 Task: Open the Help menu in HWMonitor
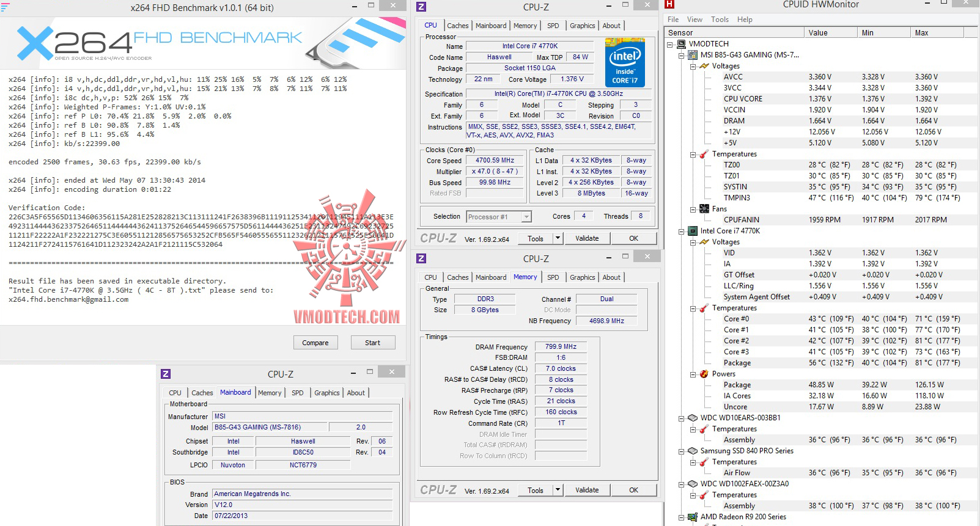(745, 20)
